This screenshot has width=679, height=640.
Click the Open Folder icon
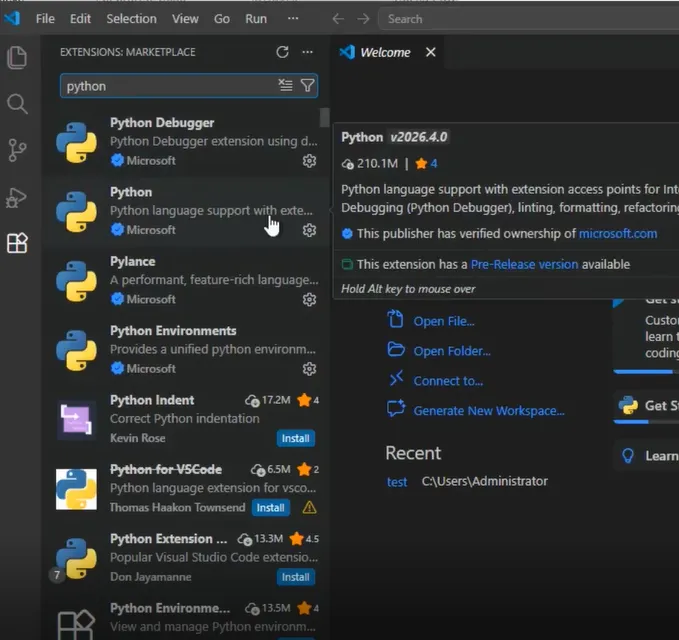[396, 349]
